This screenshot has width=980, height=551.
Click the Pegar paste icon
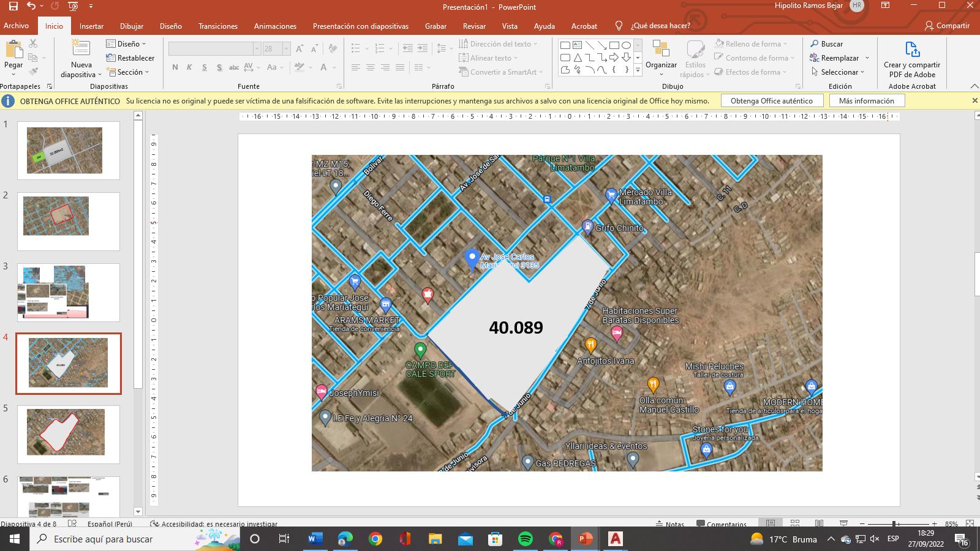(x=13, y=50)
